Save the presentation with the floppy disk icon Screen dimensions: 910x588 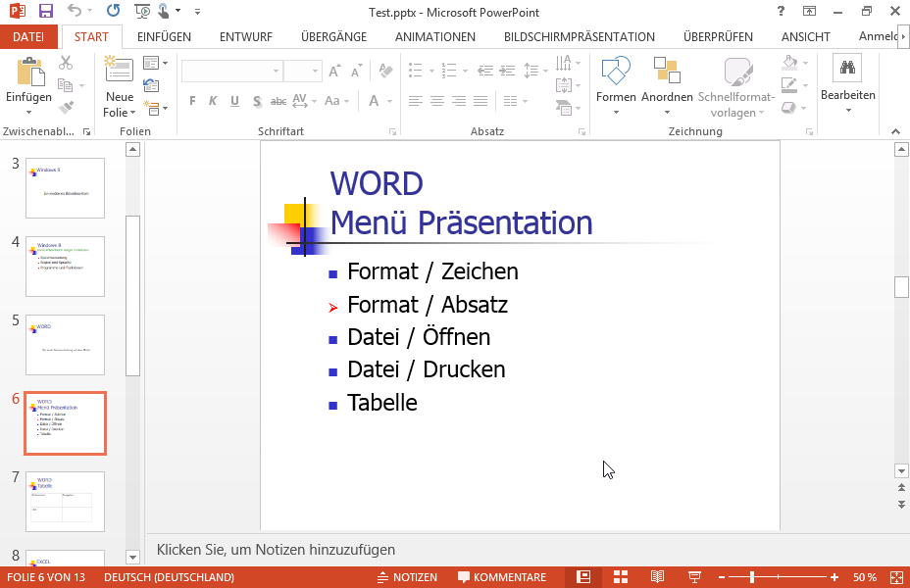[x=45, y=11]
